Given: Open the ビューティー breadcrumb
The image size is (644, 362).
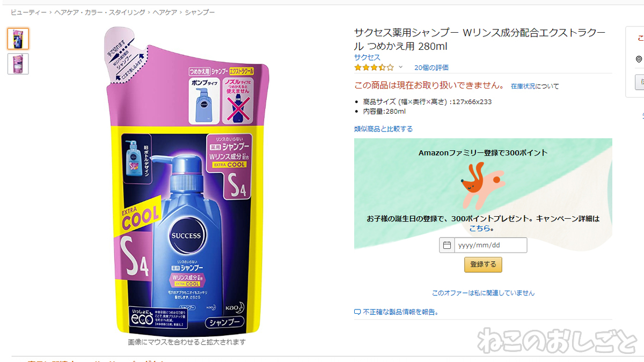Looking at the screenshot, I should (x=28, y=12).
